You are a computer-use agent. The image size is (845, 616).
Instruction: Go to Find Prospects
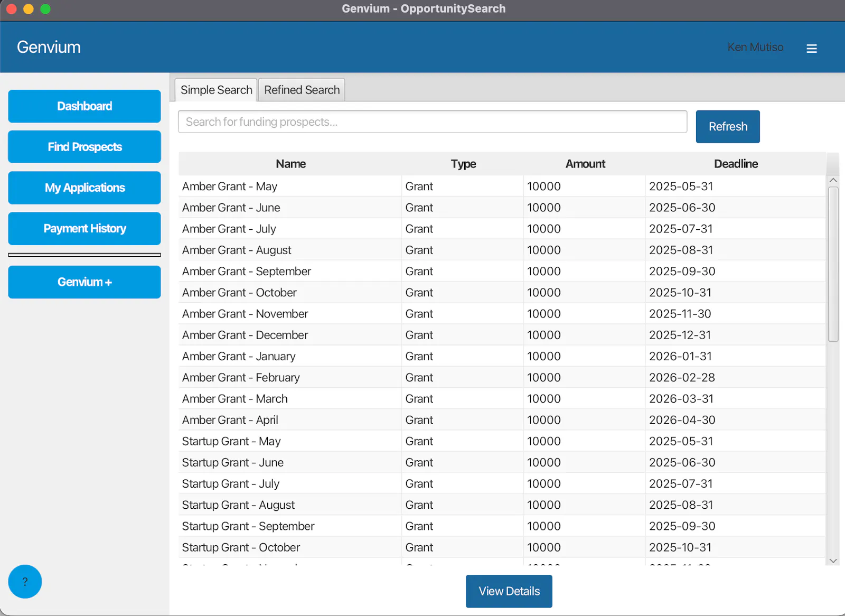[x=84, y=147]
